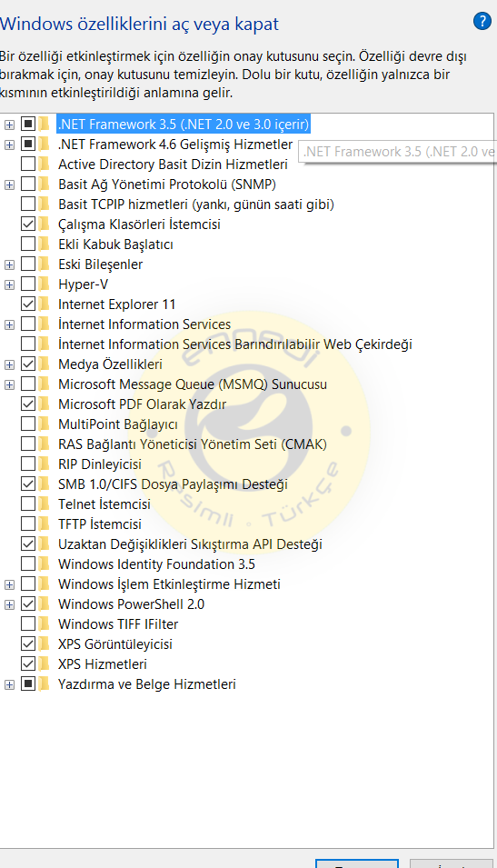This screenshot has height=868, width=497.
Task: Expand the Hyper-V node
Action: tap(9, 284)
